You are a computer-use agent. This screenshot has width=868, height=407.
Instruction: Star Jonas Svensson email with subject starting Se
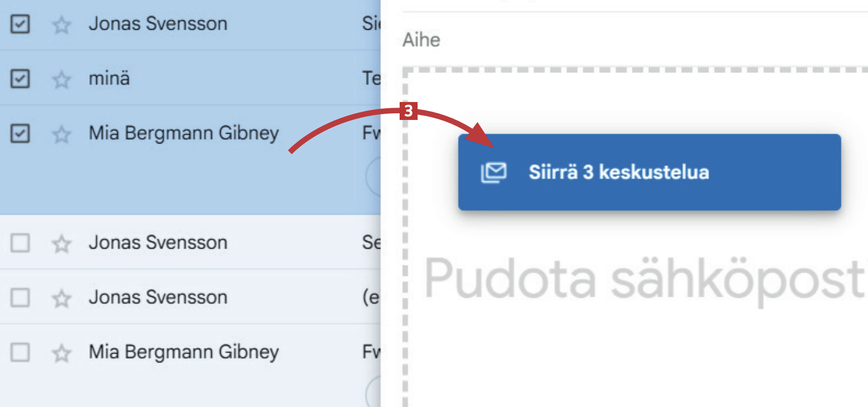pyautogui.click(x=62, y=243)
